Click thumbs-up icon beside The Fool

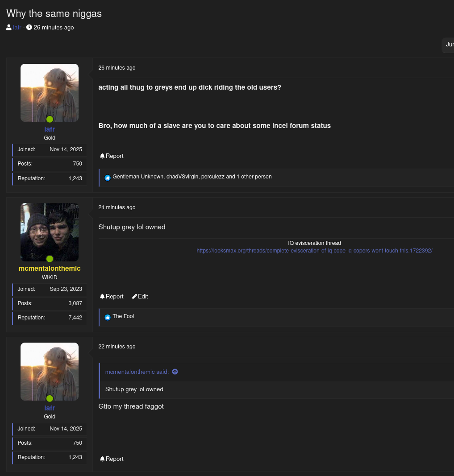108,317
